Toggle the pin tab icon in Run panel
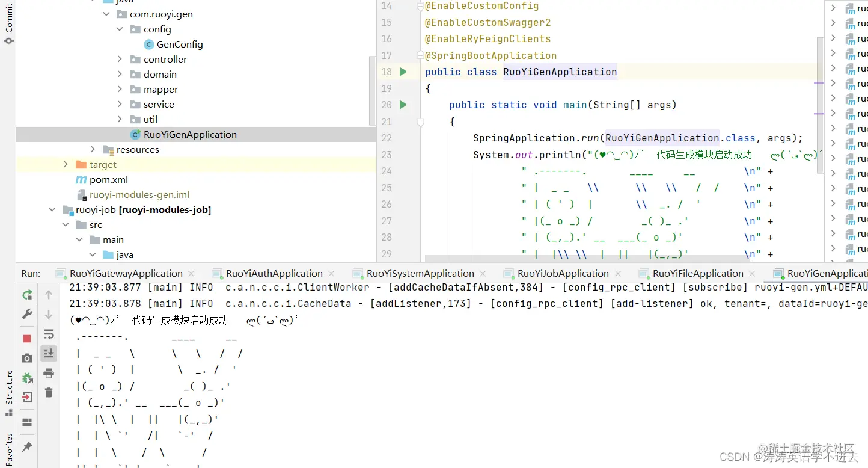 click(27, 447)
